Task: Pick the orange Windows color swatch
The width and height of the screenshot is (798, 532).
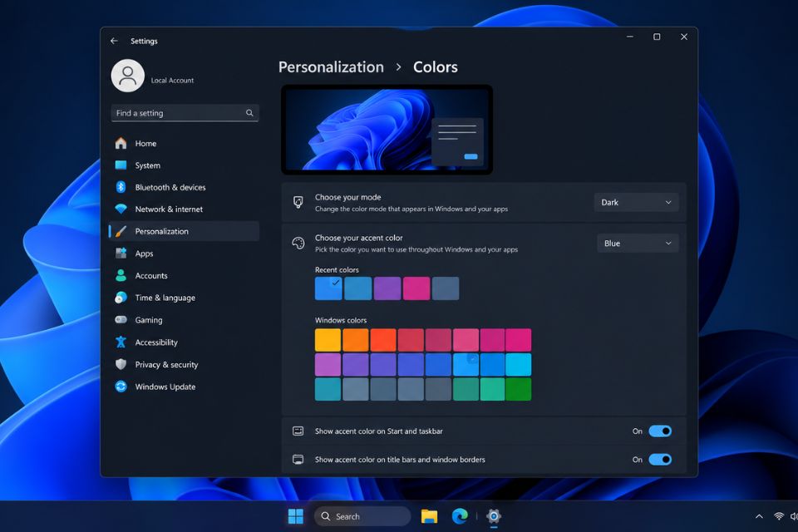Action: tap(355, 339)
